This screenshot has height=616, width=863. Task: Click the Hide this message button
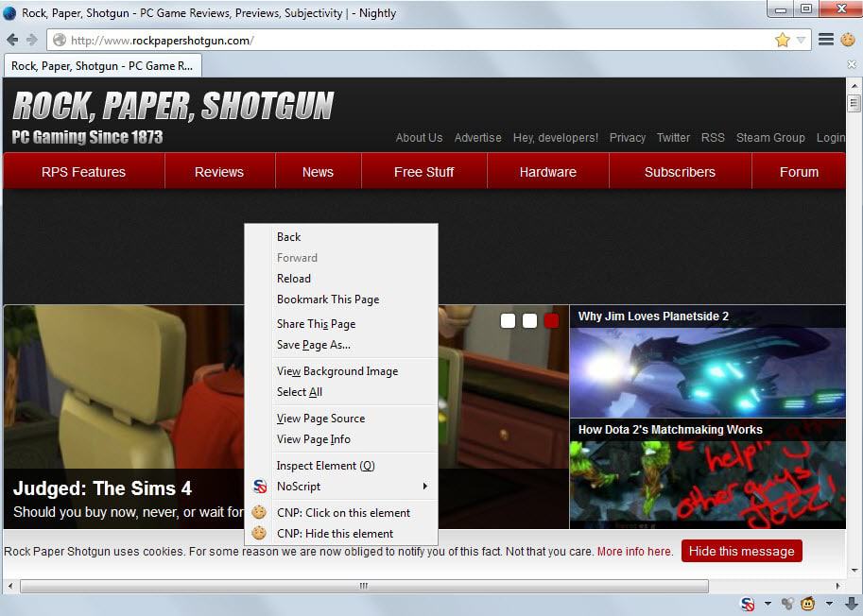click(741, 551)
